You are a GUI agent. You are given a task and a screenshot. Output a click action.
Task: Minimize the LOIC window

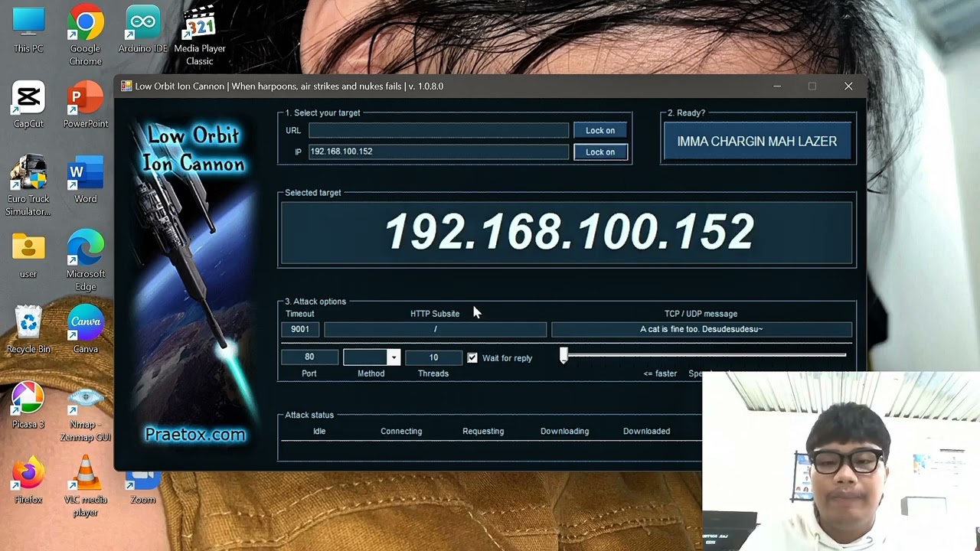[777, 86]
